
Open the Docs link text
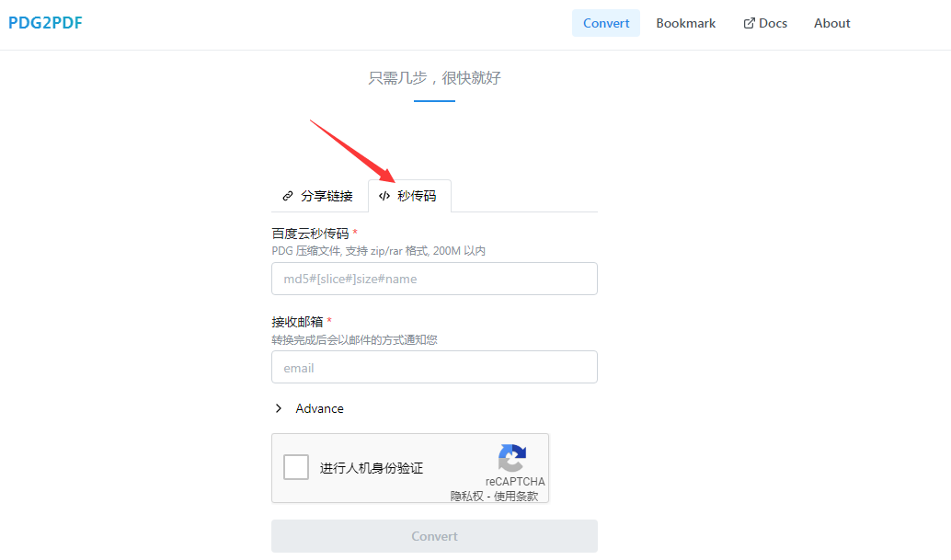tap(773, 23)
